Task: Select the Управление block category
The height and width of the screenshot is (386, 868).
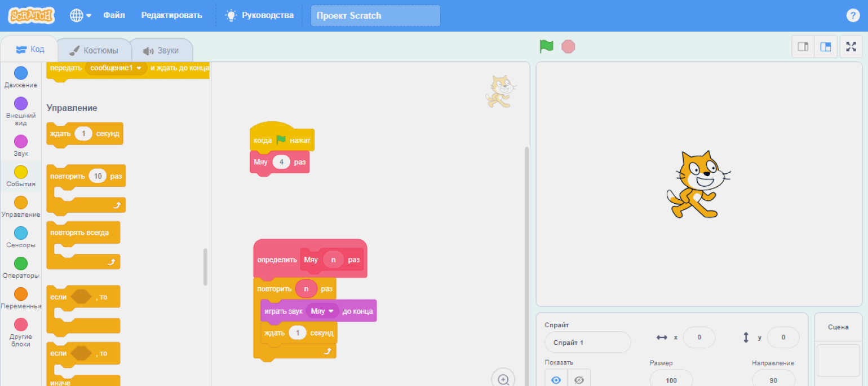Action: tap(21, 207)
